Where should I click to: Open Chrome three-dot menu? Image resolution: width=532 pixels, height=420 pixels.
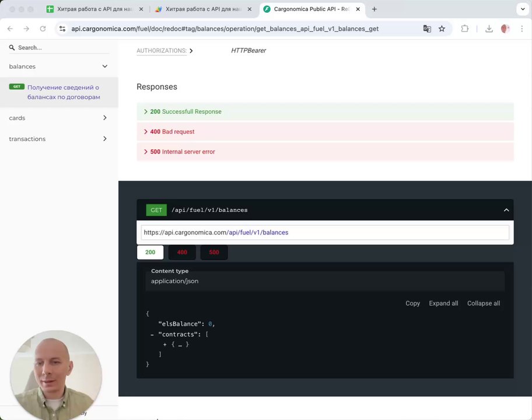(522, 29)
